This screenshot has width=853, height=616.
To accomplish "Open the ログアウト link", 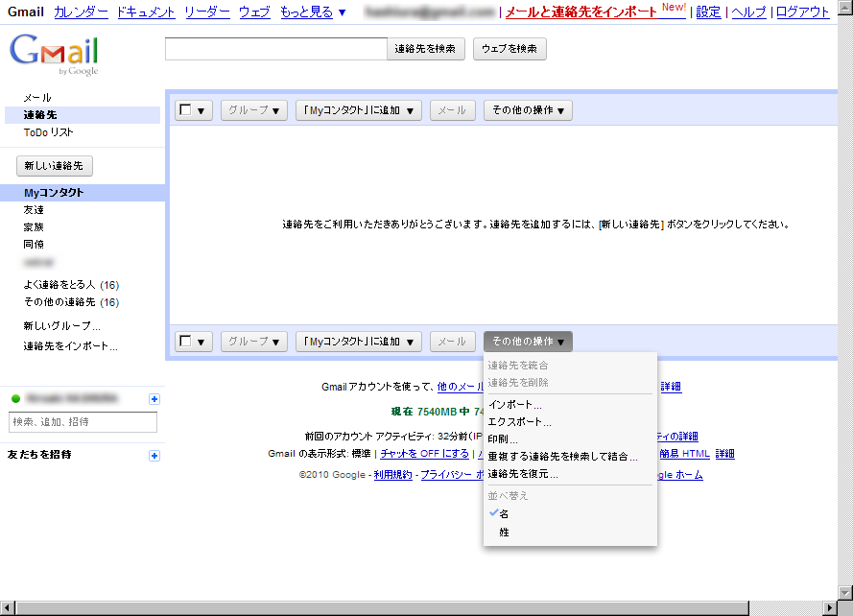I will [802, 12].
